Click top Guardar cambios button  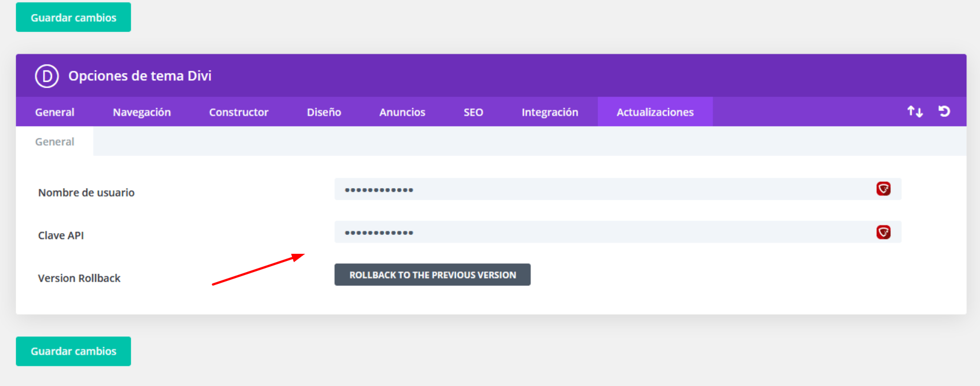click(x=73, y=17)
